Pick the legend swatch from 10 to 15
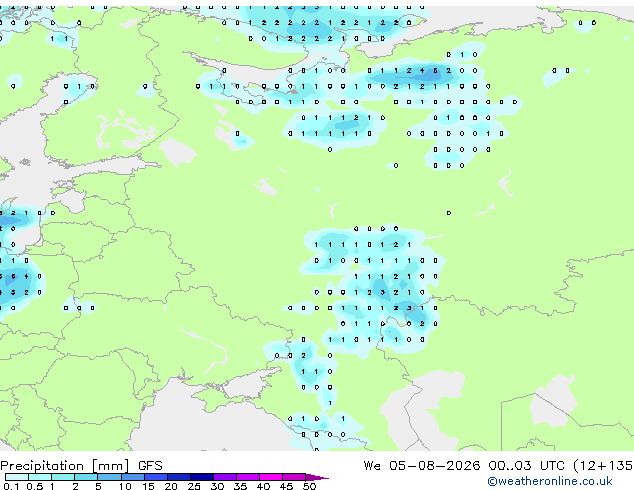This screenshot has width=634, height=490. 132,477
